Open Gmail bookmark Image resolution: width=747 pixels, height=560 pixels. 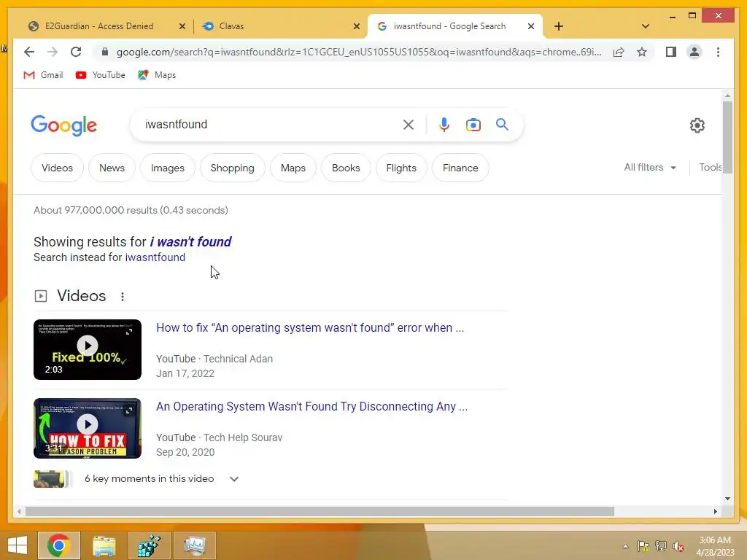(43, 75)
